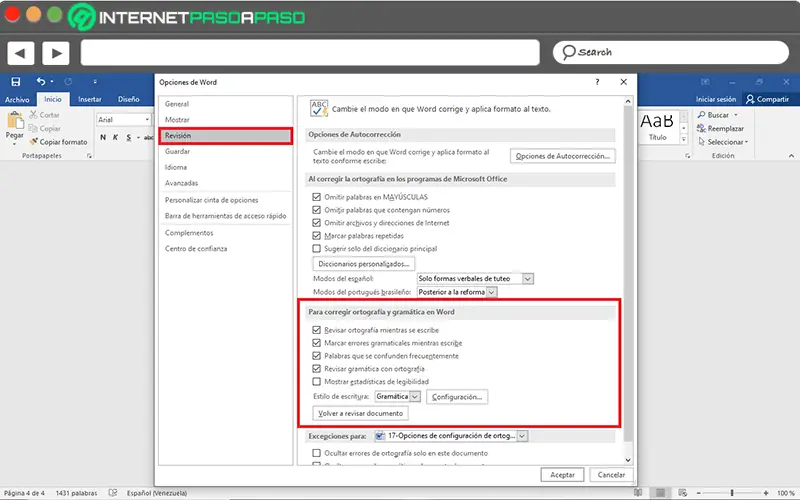The height and width of the screenshot is (500, 800).
Task: Click the proofing status icon in status bar
Action: [x=113, y=493]
